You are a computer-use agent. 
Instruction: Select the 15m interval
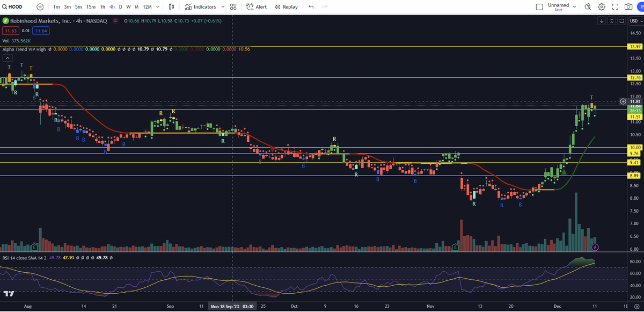tap(91, 7)
